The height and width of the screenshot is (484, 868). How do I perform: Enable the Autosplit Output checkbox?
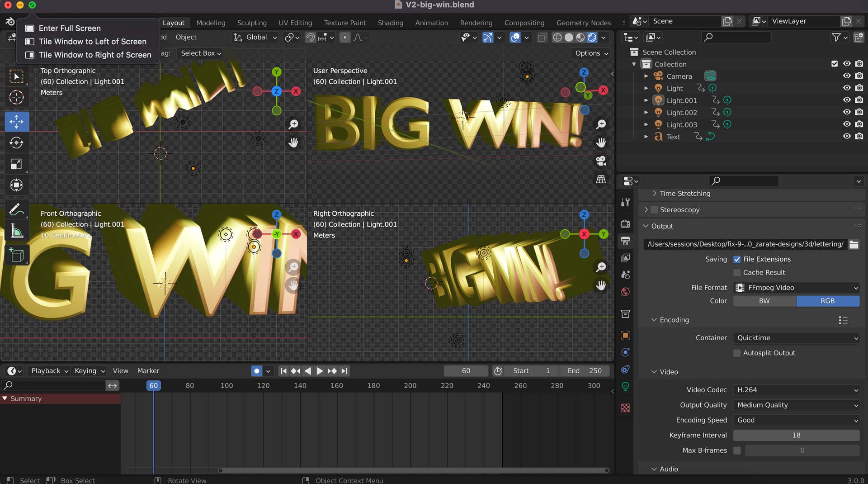pyautogui.click(x=737, y=353)
